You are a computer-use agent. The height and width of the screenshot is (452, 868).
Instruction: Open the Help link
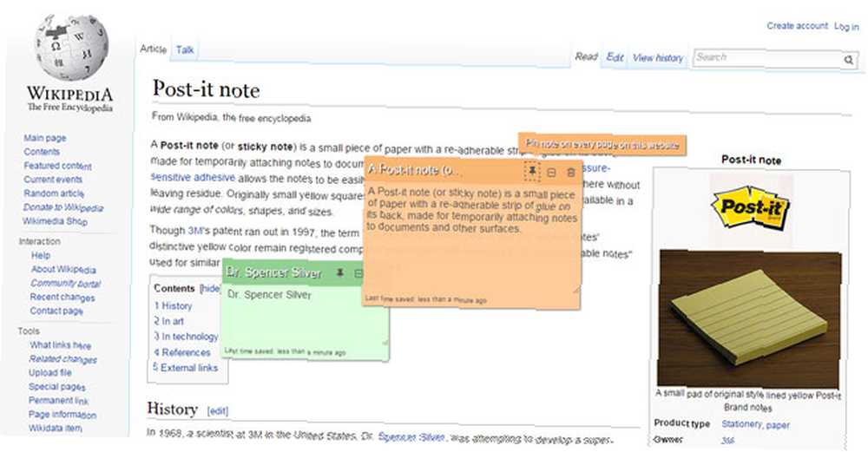point(41,255)
